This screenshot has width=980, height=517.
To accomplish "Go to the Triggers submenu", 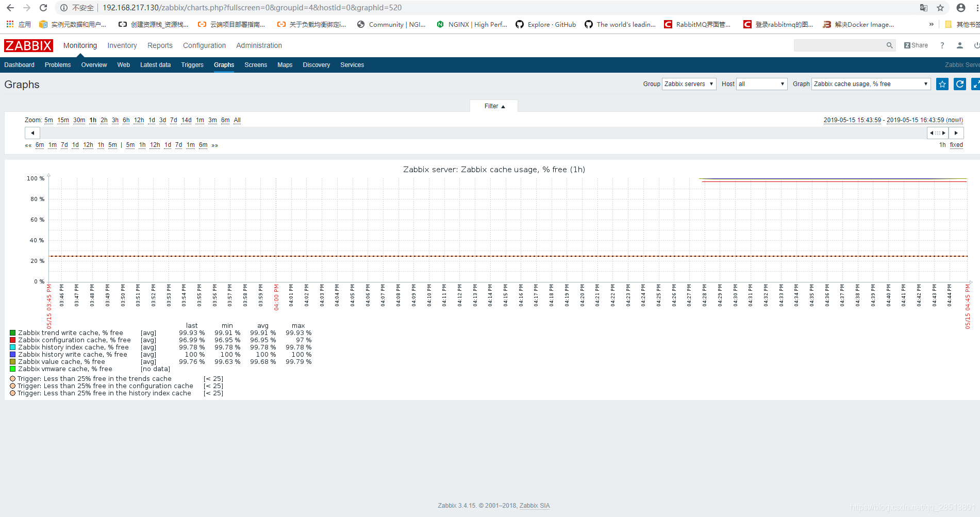I will (192, 65).
